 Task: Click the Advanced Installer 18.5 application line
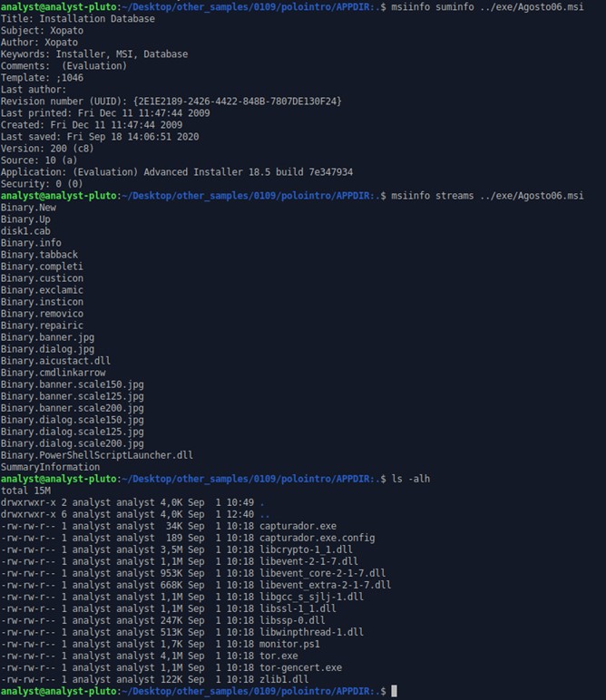(x=177, y=172)
